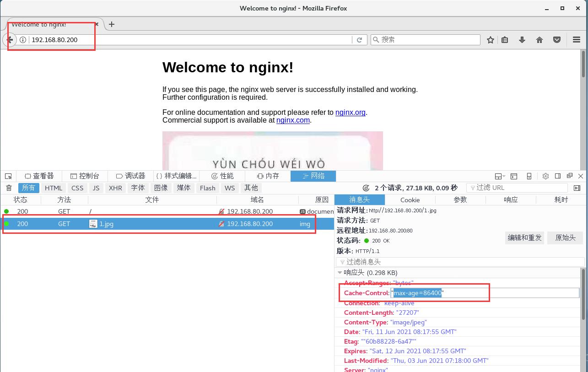Open the 调试器 debugger tab

pos(130,176)
